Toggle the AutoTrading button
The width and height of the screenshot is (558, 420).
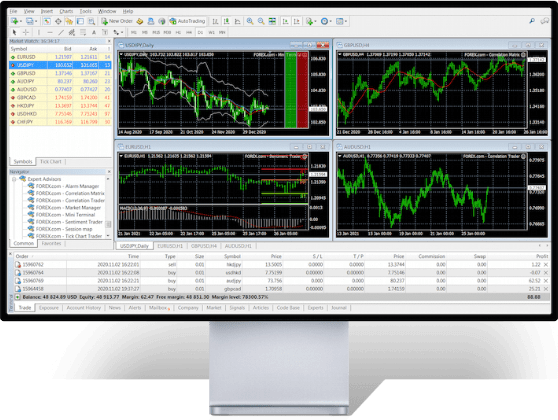coord(188,21)
